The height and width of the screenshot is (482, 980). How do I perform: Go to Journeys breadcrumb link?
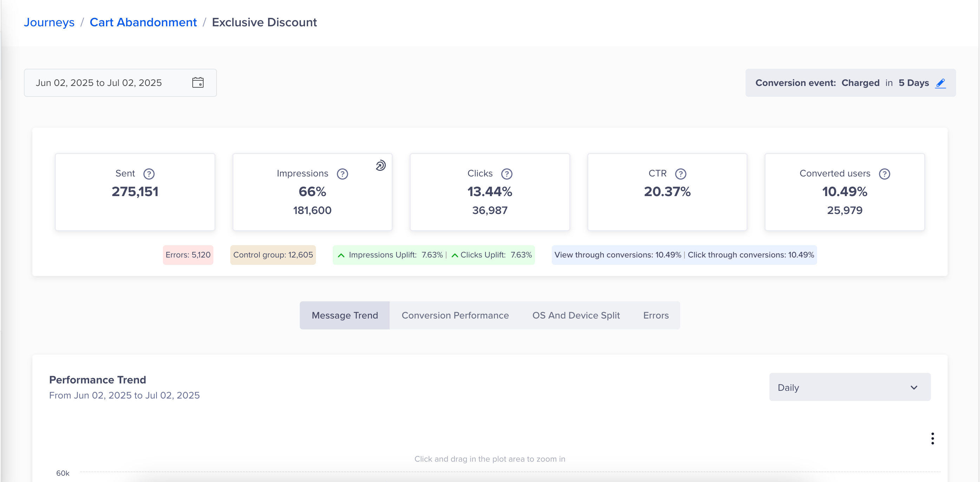click(49, 22)
